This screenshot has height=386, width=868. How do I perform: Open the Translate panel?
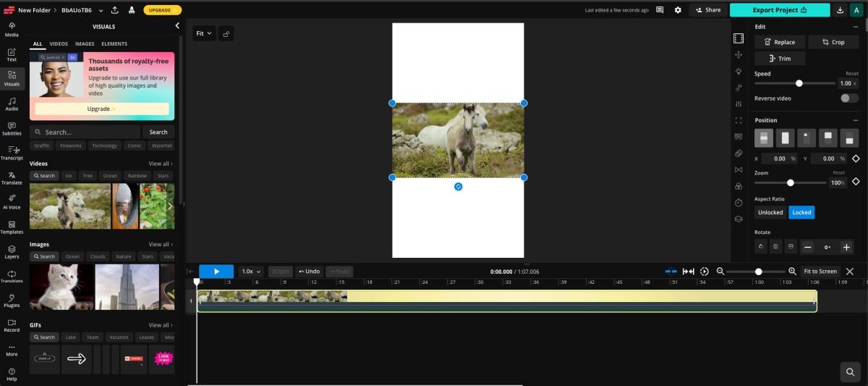pos(12,177)
